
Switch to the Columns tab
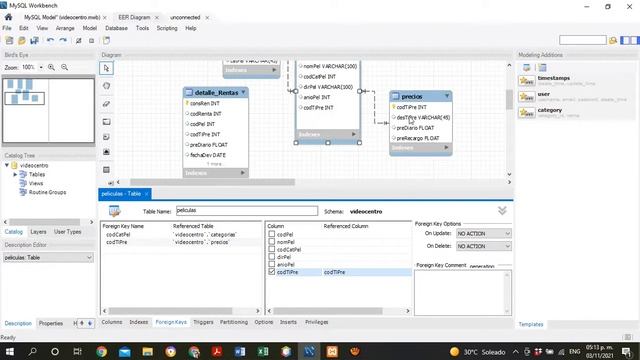tap(112, 322)
